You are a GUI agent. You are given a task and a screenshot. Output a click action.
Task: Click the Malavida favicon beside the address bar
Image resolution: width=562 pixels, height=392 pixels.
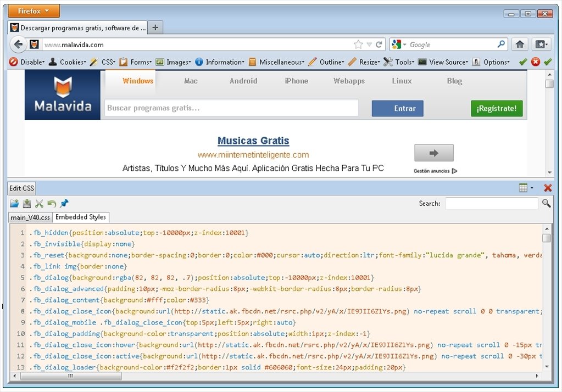[34, 44]
